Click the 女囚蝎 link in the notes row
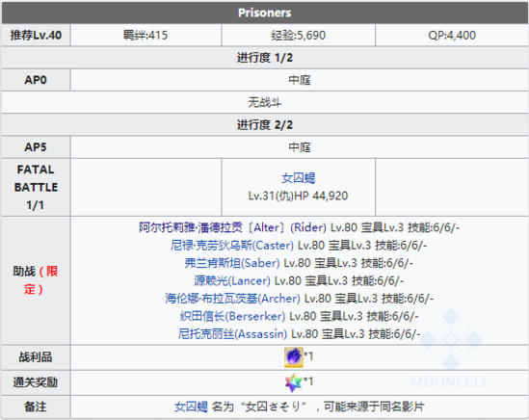 [x=191, y=407]
